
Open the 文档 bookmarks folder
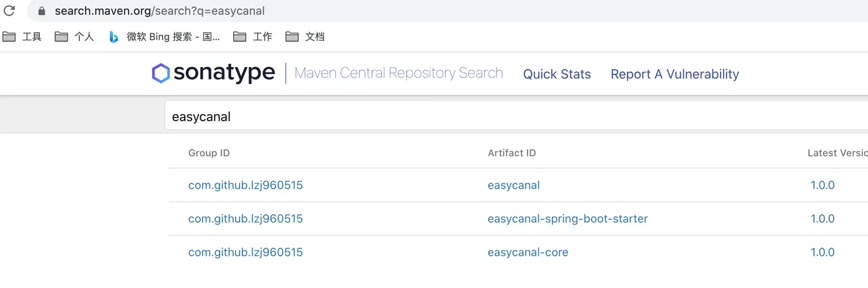[305, 37]
